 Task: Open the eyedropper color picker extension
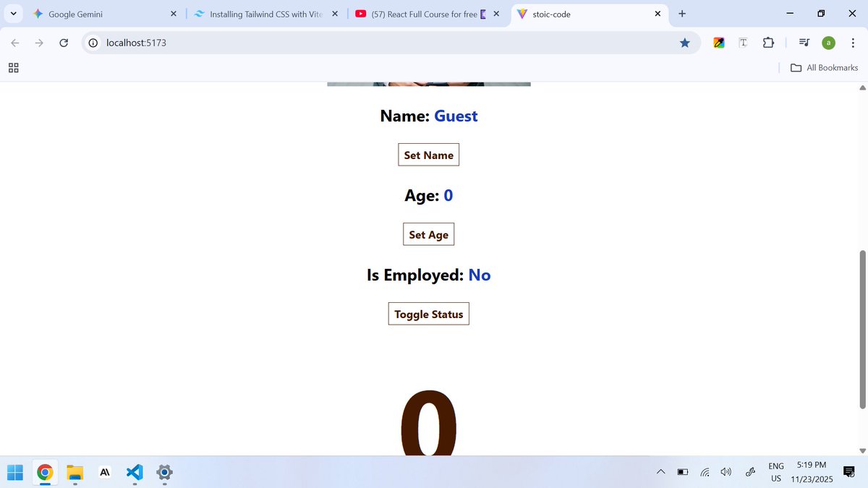(x=718, y=43)
